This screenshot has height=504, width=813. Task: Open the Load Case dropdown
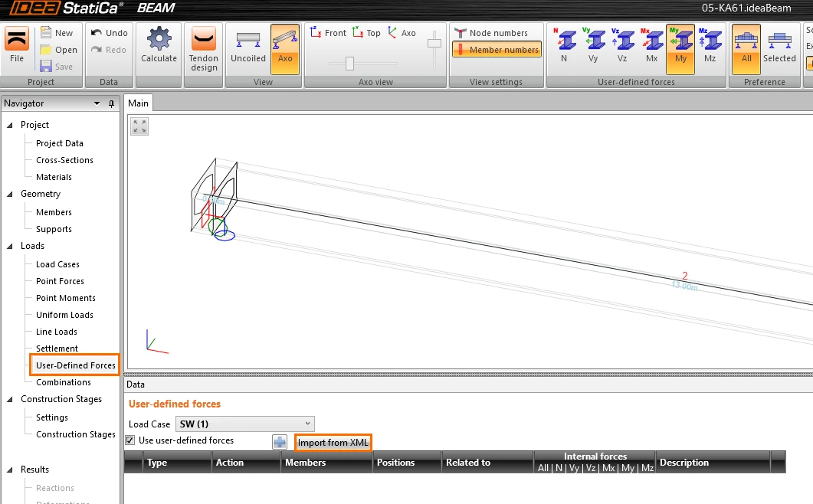(x=244, y=424)
